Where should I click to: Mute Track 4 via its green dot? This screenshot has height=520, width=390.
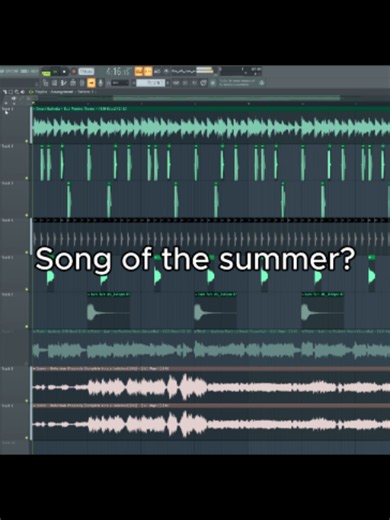coord(27,253)
